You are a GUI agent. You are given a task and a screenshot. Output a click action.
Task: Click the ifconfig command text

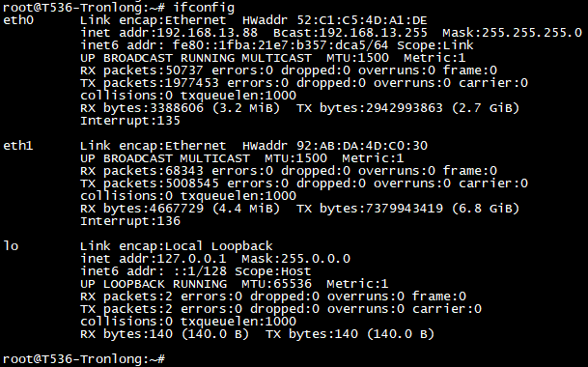point(204,8)
